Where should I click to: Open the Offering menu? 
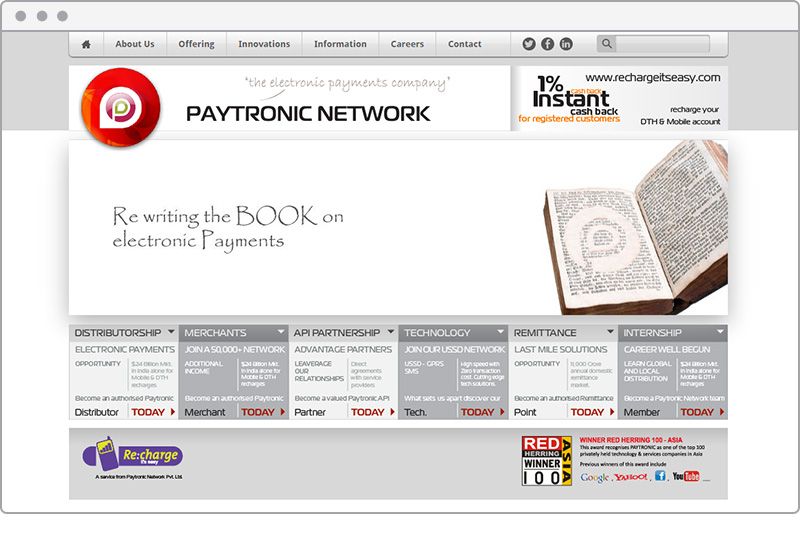point(196,44)
